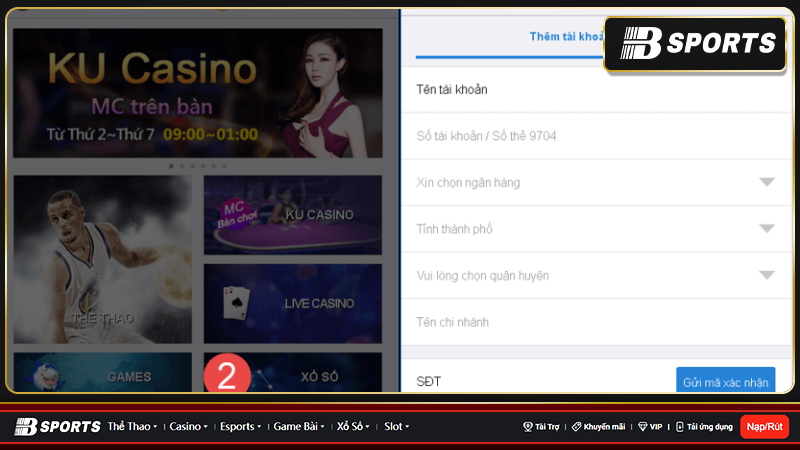Viewport: 800px width, 450px height.
Task: Open the Vui lòng chọn quận huyện dropdown
Action: (596, 276)
